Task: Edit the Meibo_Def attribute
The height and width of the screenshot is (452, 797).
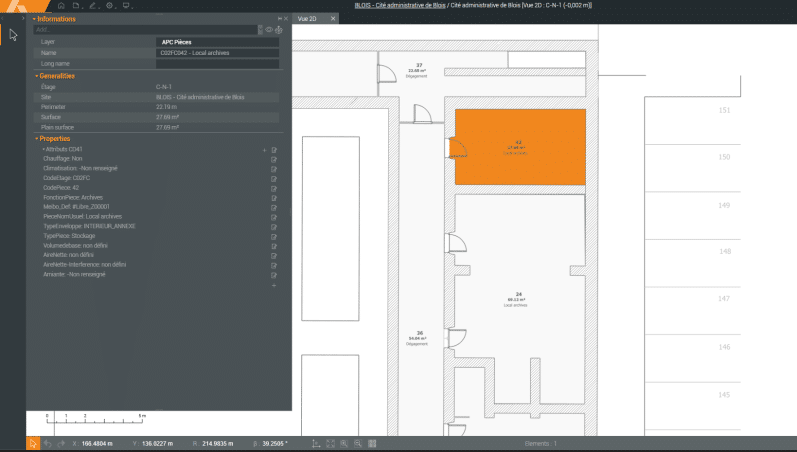Action: pyautogui.click(x=274, y=208)
